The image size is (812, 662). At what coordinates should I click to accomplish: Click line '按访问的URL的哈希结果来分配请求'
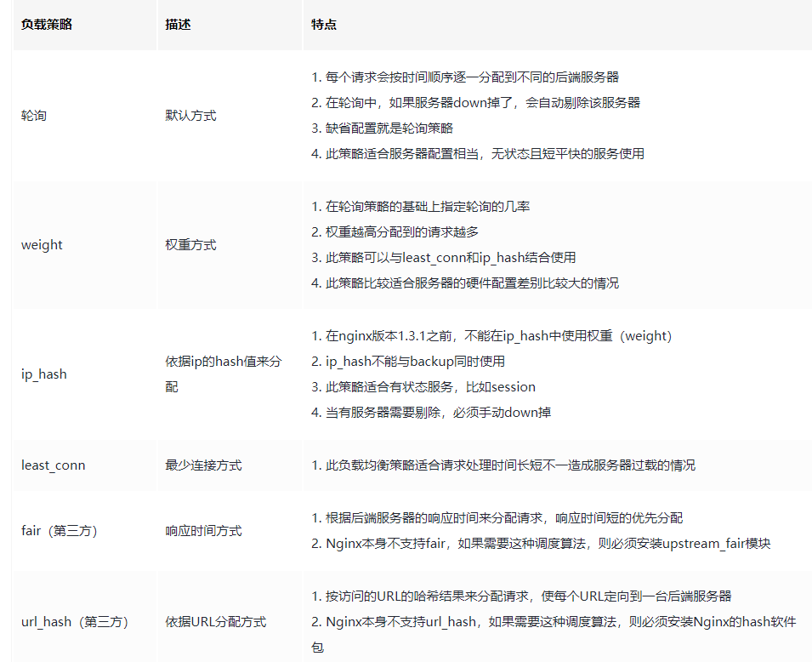coord(521,596)
